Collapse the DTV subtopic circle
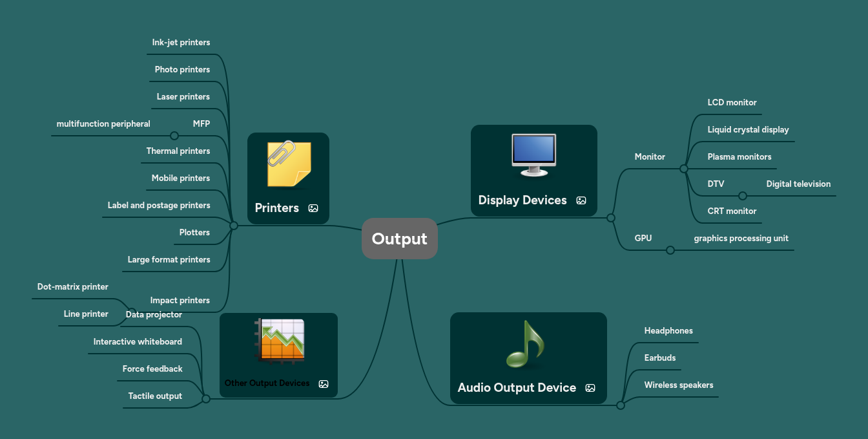868x439 pixels. point(743,196)
